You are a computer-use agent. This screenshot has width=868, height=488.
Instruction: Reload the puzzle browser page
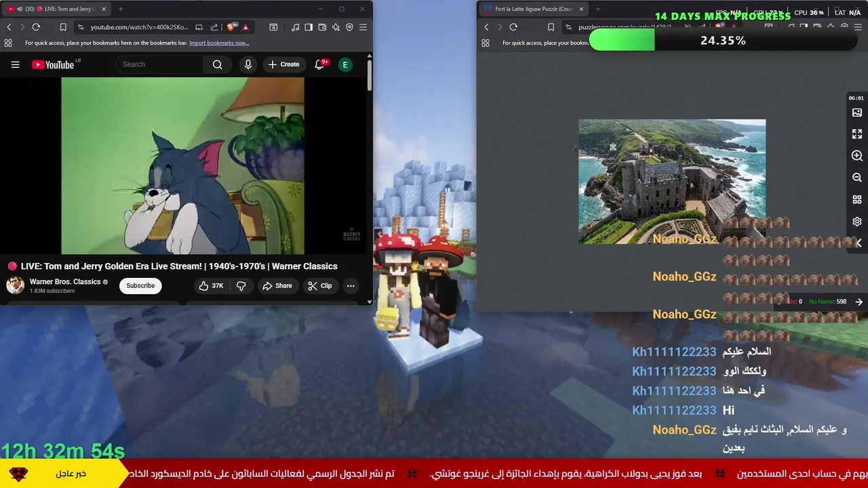tap(513, 27)
